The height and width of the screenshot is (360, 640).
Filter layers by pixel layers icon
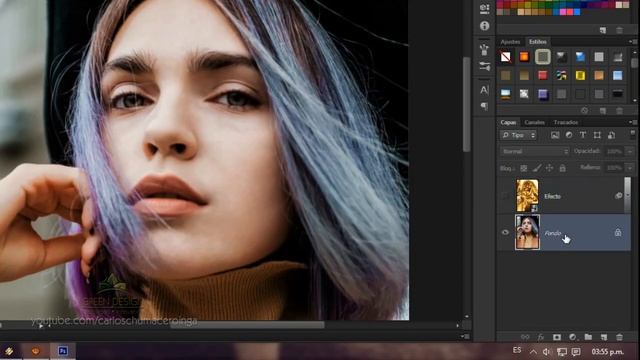555,135
